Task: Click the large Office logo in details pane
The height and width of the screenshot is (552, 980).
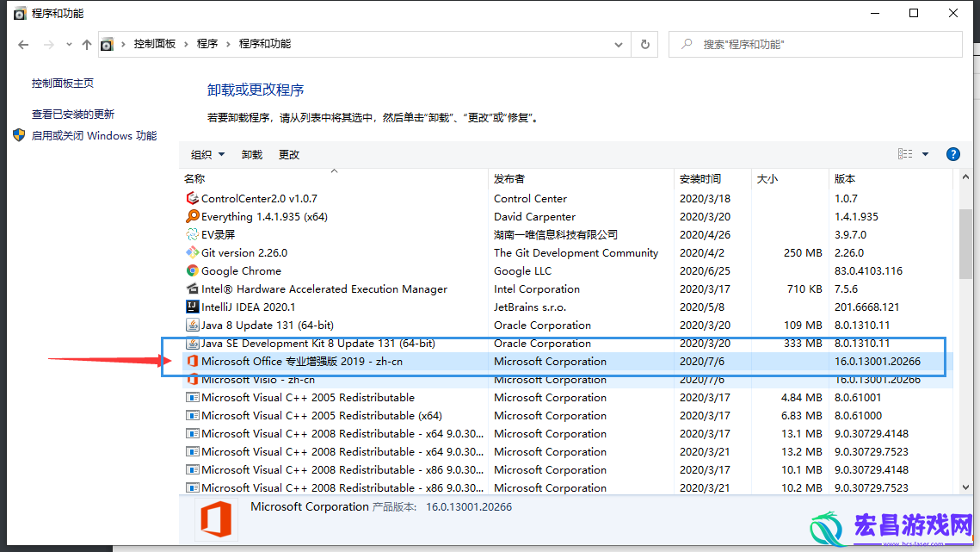Action: (x=216, y=518)
